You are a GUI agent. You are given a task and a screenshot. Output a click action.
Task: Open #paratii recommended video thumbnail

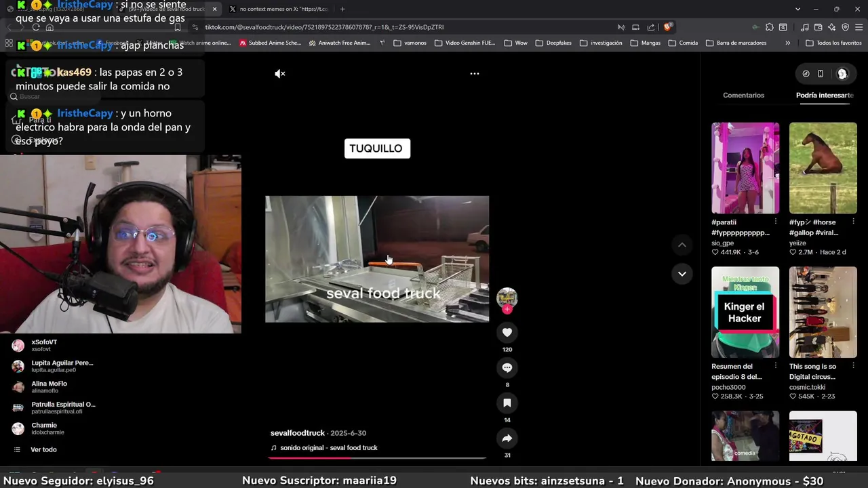(745, 168)
